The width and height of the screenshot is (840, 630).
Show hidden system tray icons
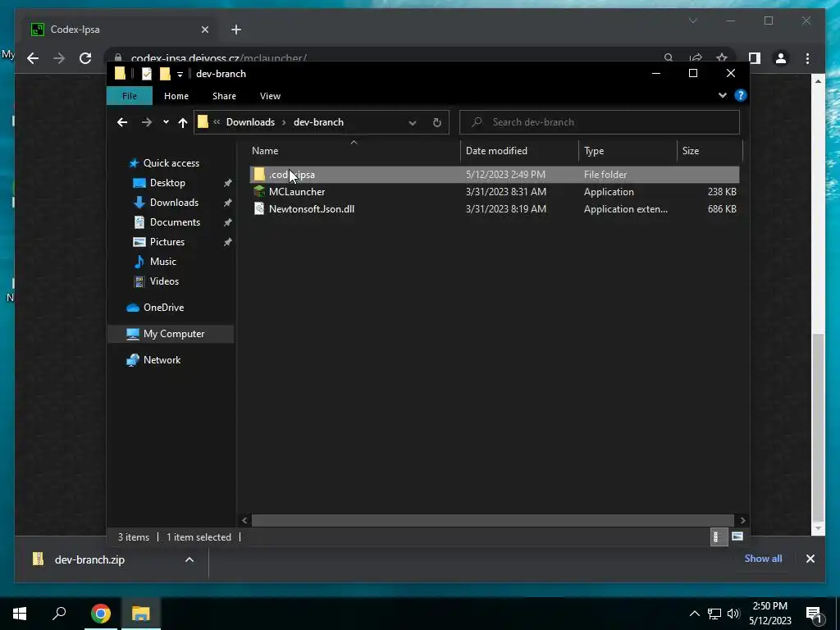(x=694, y=614)
